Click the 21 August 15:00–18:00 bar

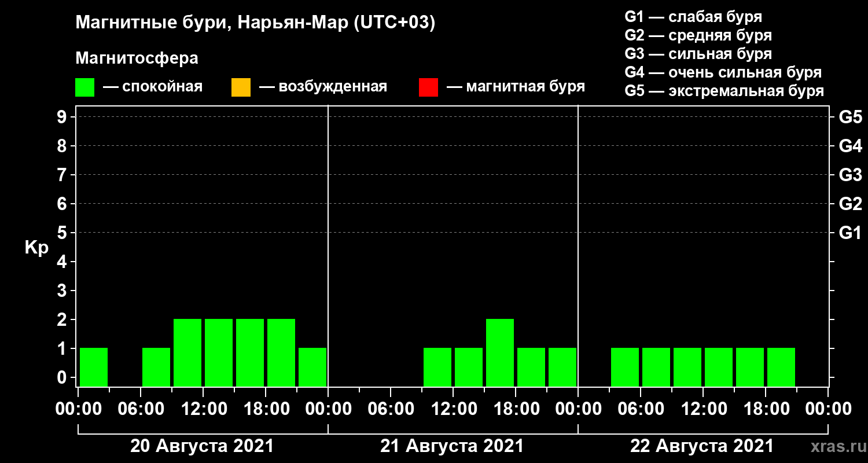click(x=500, y=352)
